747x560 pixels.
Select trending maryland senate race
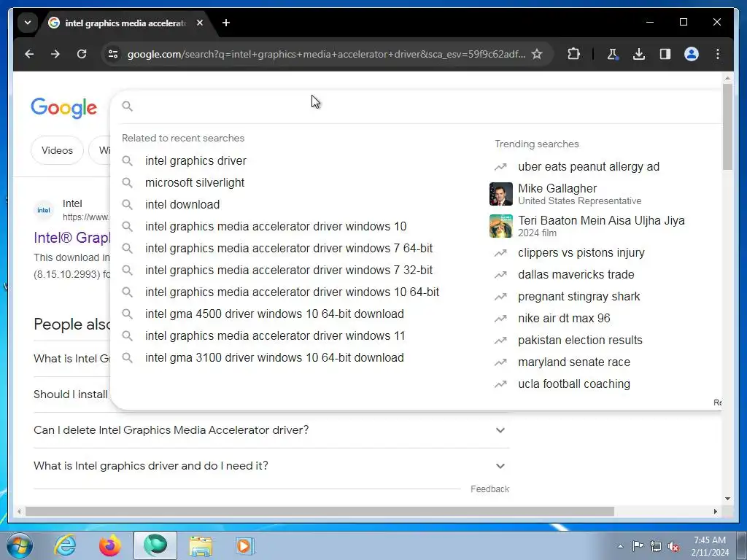(x=574, y=362)
